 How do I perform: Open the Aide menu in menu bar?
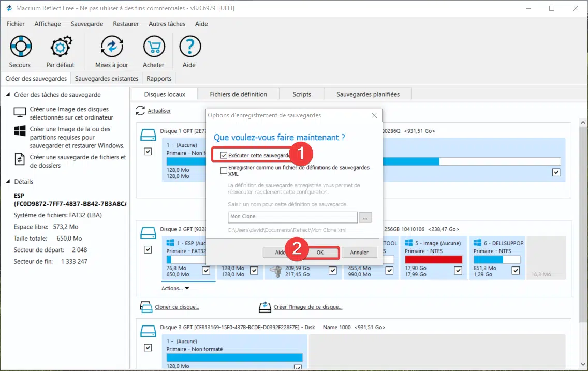201,24
